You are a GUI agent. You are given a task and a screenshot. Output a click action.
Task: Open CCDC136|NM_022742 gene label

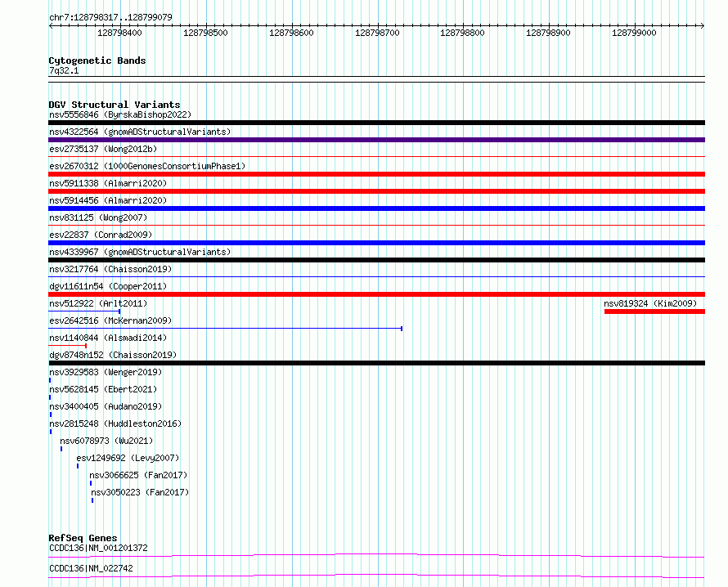[x=91, y=568]
